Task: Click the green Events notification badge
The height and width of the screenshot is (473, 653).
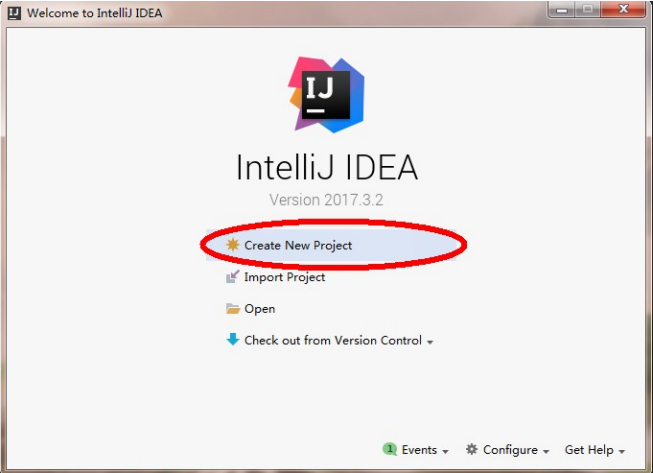Action: pyautogui.click(x=390, y=449)
